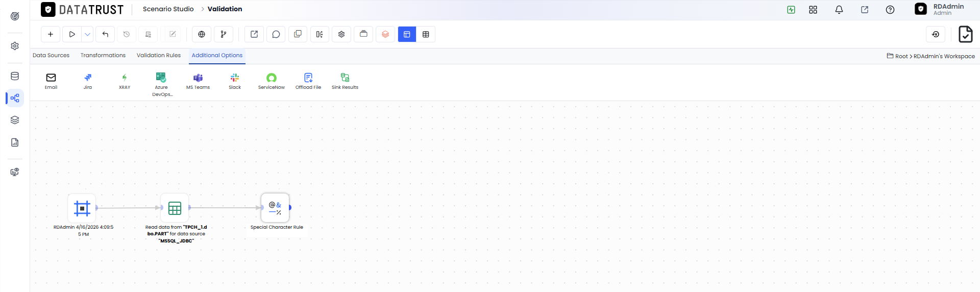
Task: Open the layers icon in the sidebar
Action: (x=15, y=120)
